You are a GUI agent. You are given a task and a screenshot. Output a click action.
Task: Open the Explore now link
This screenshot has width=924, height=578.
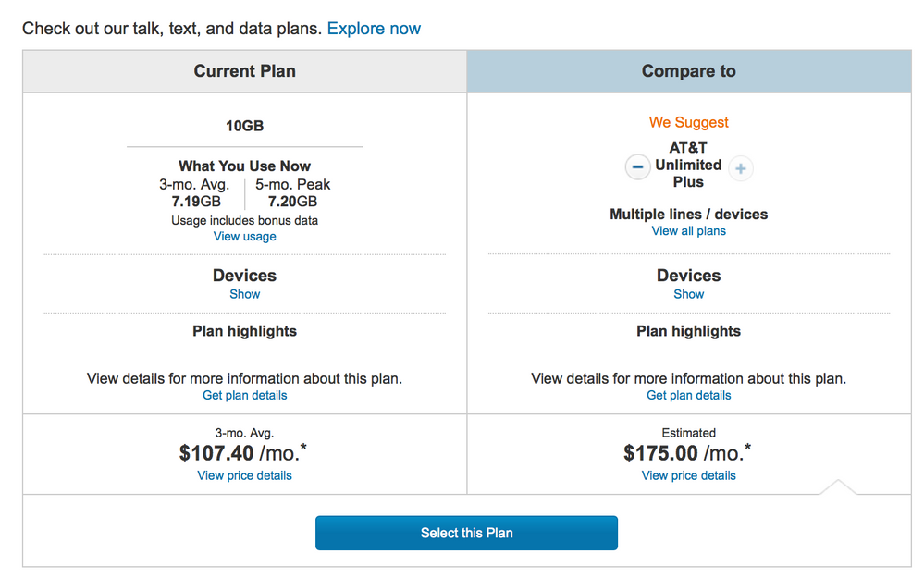pyautogui.click(x=374, y=29)
